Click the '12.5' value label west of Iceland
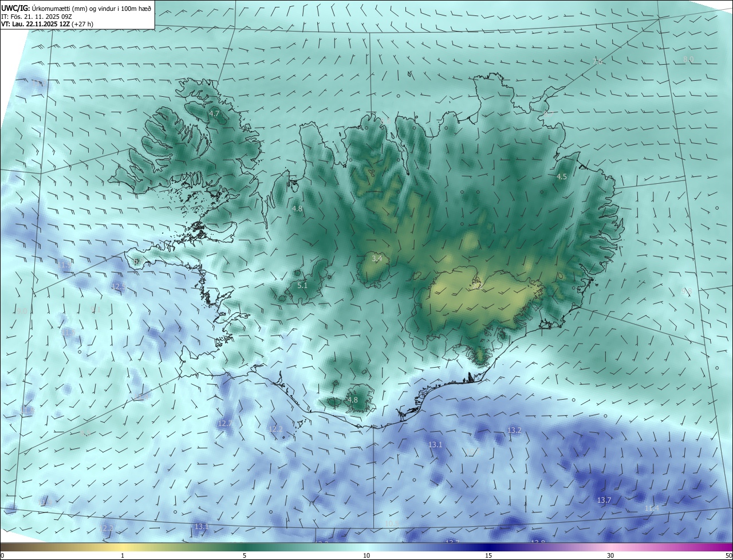Image resolution: width=733 pixels, height=560 pixels. 119,286
